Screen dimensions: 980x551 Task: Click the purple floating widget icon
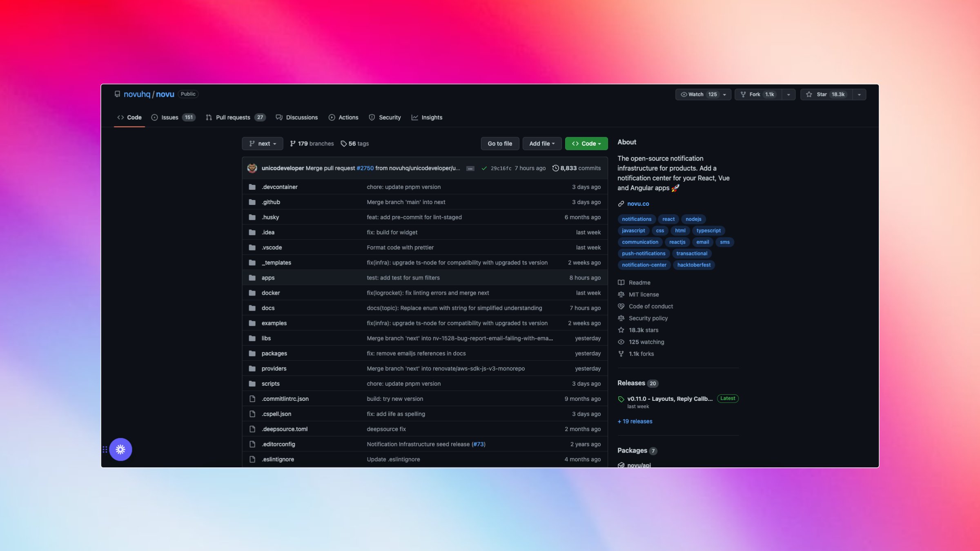120,449
